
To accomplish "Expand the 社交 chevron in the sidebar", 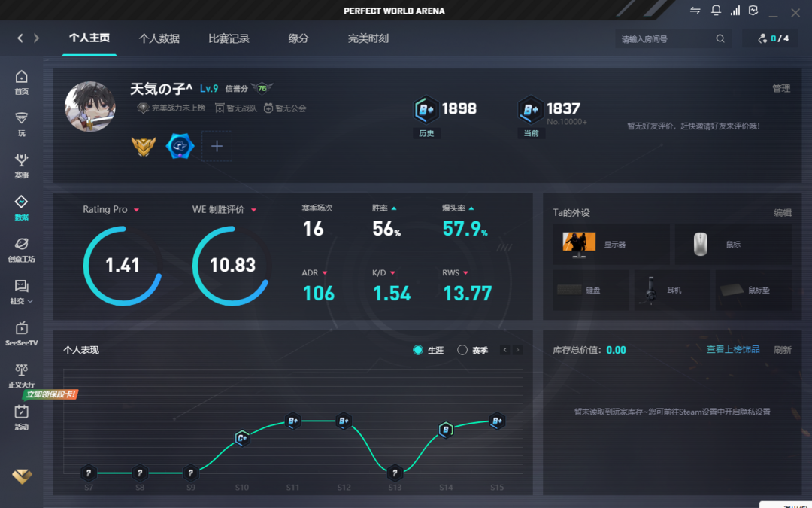I will [31, 301].
